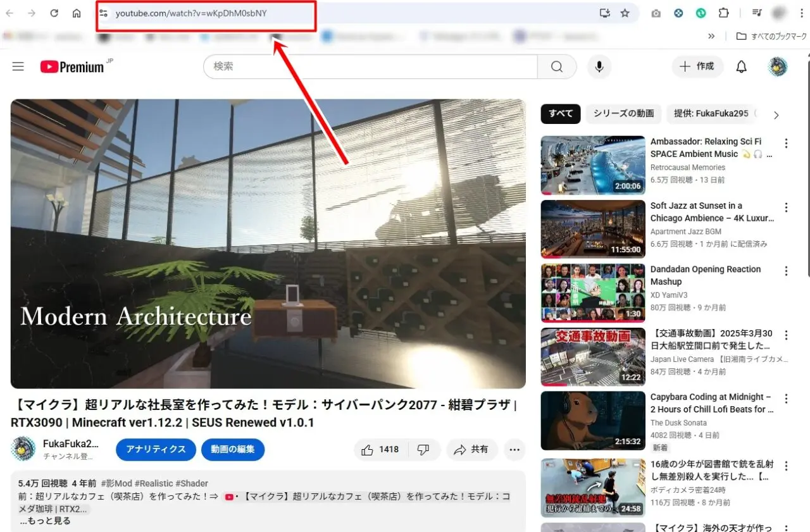Click XD YamiV3 channel name
This screenshot has width=810, height=532.
point(669,295)
